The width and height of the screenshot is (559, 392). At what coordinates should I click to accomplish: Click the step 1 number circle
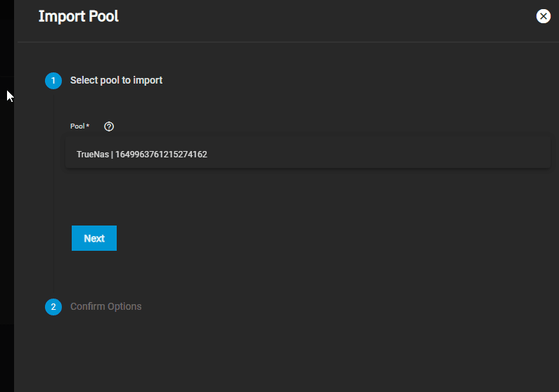click(x=53, y=81)
